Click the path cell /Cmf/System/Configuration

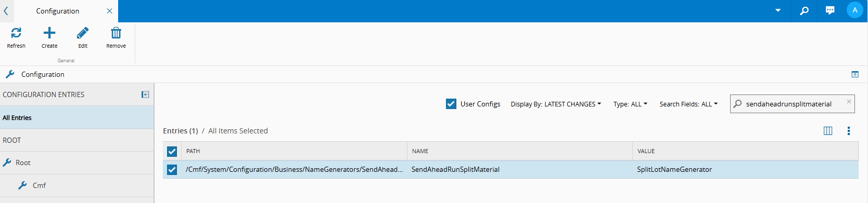click(294, 169)
